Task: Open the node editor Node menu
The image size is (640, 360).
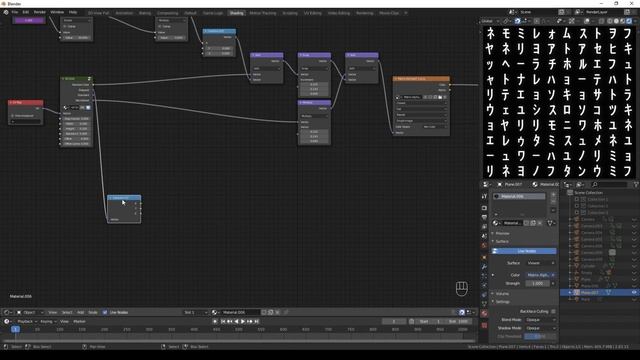Action: 93,312
